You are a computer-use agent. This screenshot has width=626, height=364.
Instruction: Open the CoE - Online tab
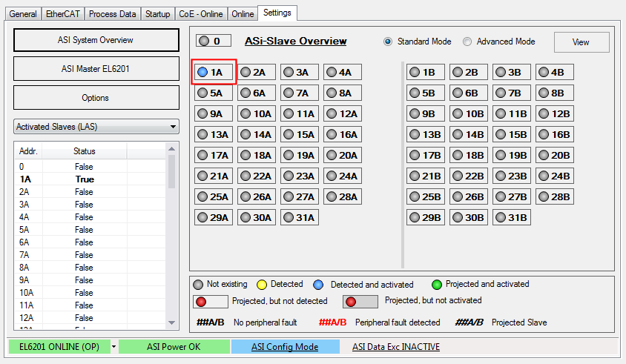click(x=201, y=14)
